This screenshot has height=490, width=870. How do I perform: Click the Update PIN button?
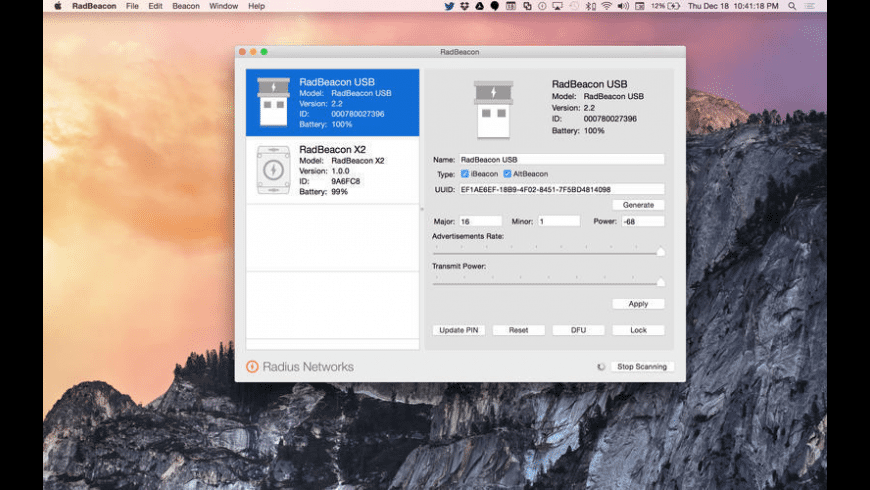pos(458,330)
